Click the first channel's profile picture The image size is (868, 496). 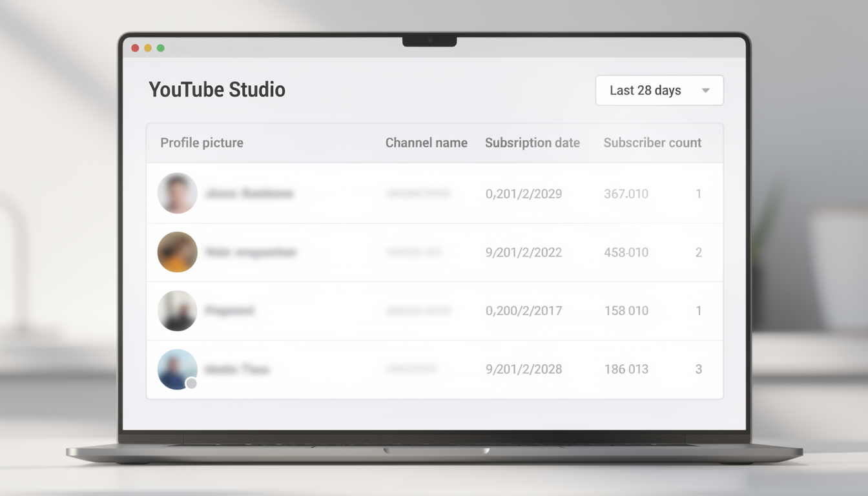click(177, 192)
